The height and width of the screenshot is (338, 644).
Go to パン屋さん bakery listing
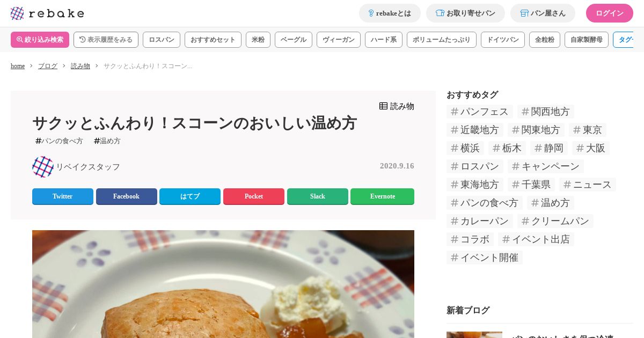pyautogui.click(x=543, y=13)
